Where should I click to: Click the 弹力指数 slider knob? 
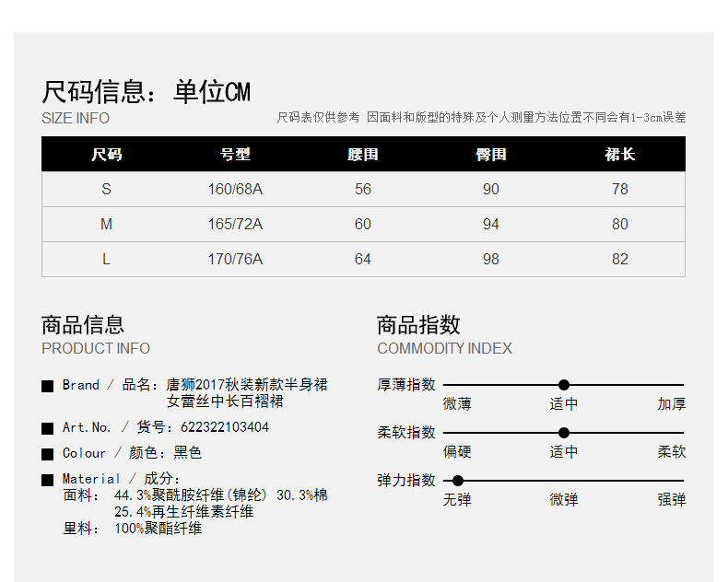(458, 481)
